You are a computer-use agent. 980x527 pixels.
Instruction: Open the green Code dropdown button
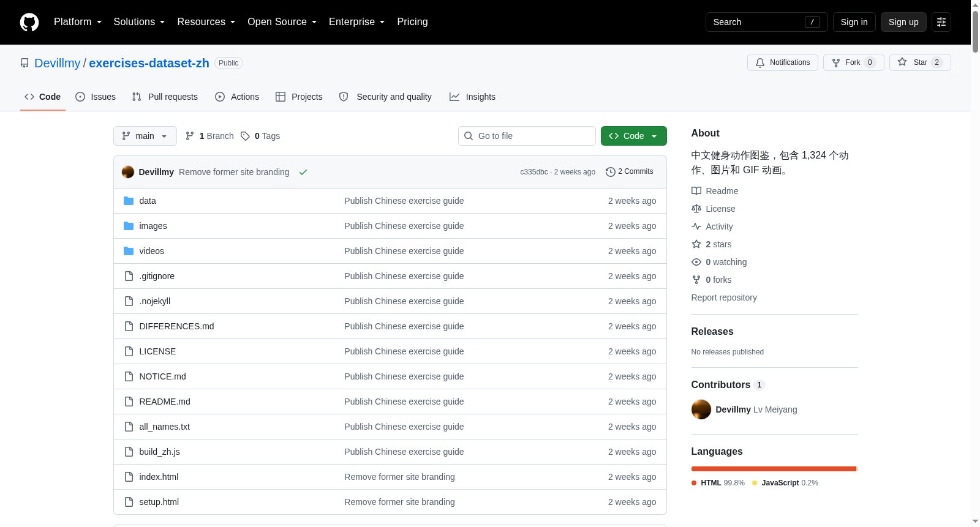[634, 136]
